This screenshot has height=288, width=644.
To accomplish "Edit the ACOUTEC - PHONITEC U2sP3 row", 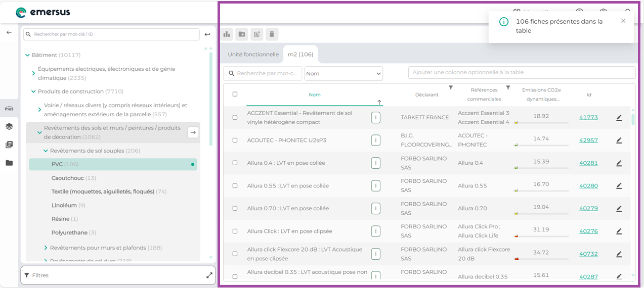I will 619,140.
